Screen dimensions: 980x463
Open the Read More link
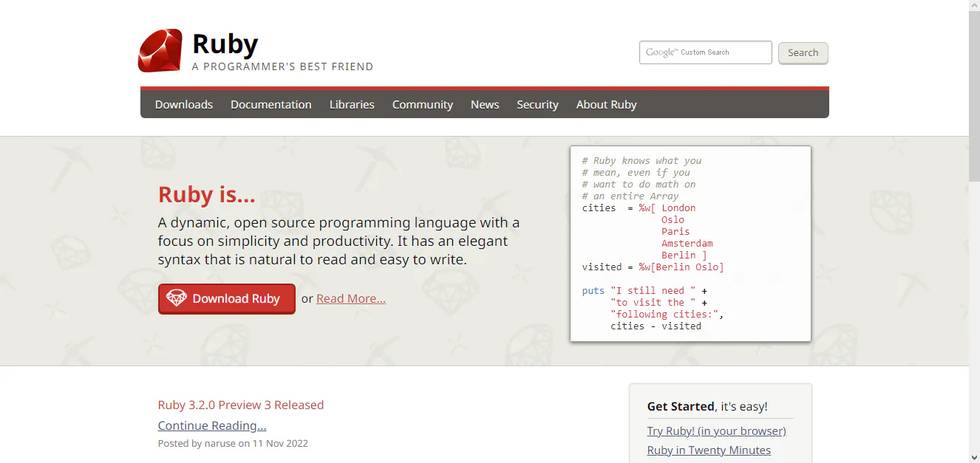click(351, 298)
